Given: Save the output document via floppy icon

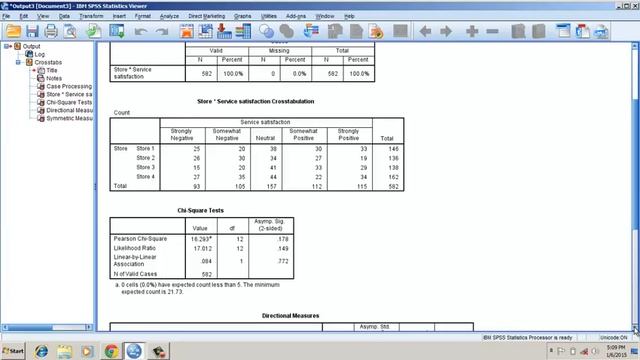Looking at the screenshot, I should tap(32, 31).
